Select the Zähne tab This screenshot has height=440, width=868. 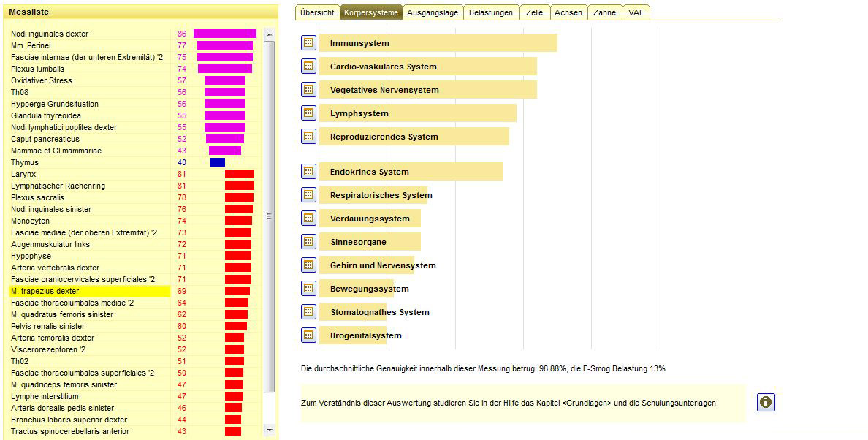(x=604, y=12)
